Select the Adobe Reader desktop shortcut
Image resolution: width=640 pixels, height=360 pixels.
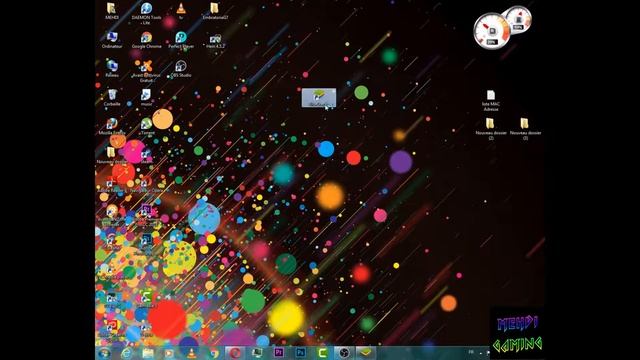click(112, 184)
